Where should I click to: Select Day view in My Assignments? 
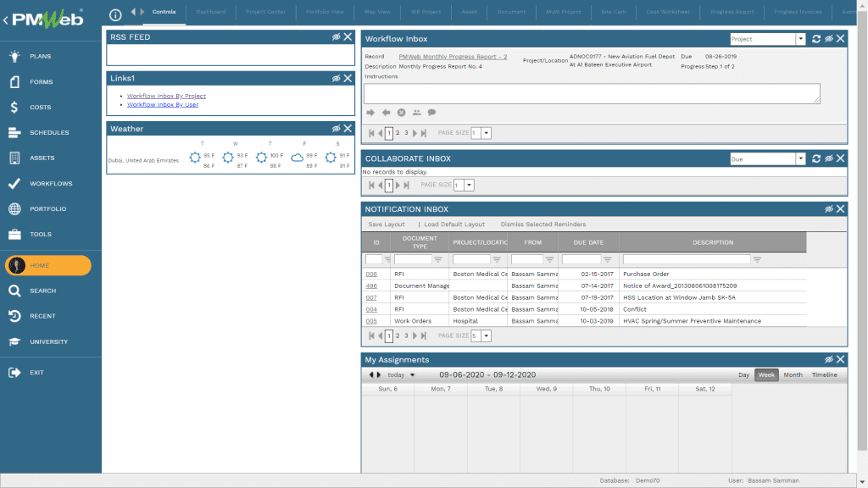(743, 375)
